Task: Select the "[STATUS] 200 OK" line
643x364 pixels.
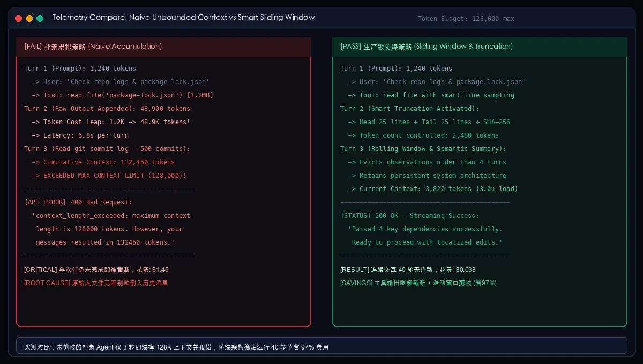Action: click(x=410, y=216)
